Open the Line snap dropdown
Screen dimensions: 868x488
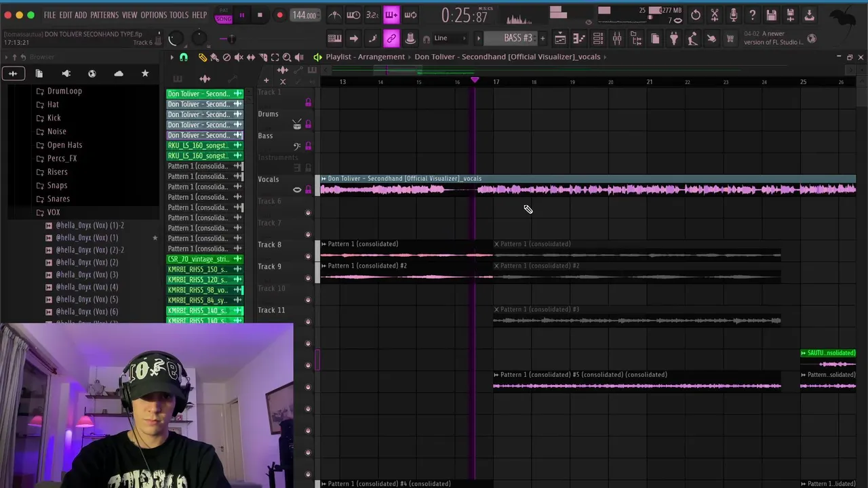coord(449,38)
